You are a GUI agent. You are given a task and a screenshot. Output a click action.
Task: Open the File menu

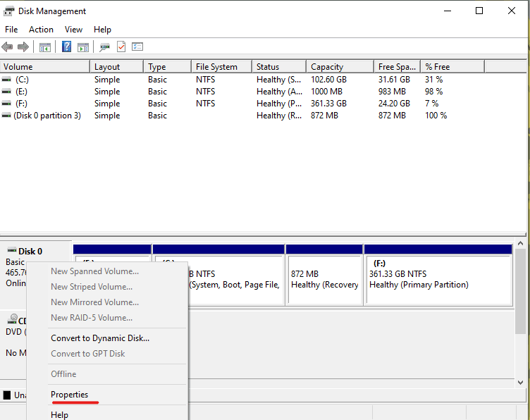[11, 30]
